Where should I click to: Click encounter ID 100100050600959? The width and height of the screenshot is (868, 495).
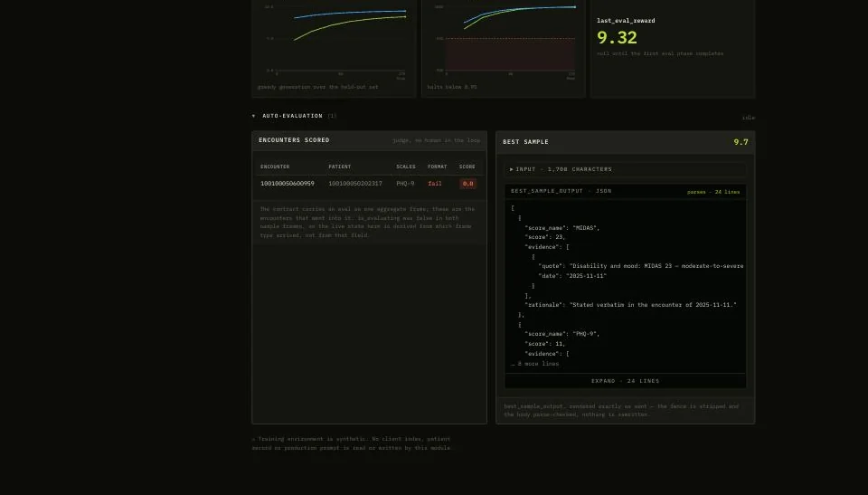point(288,184)
